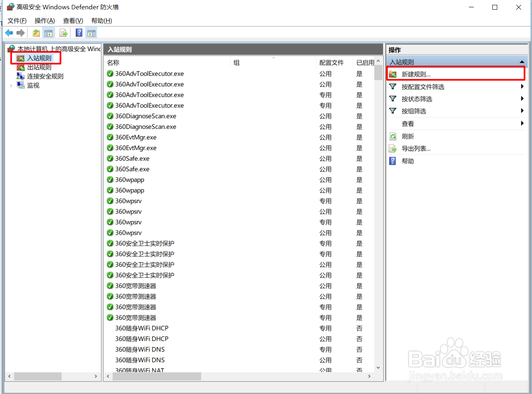Click the help icon beside 帮助 in the actions pane
Screen dimensions: 532x394
[x=393, y=161]
